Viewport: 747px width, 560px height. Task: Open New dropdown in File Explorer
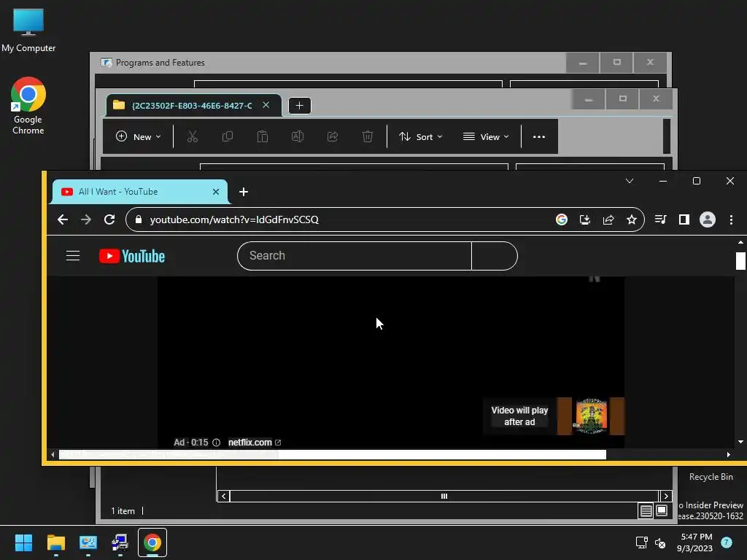(138, 136)
